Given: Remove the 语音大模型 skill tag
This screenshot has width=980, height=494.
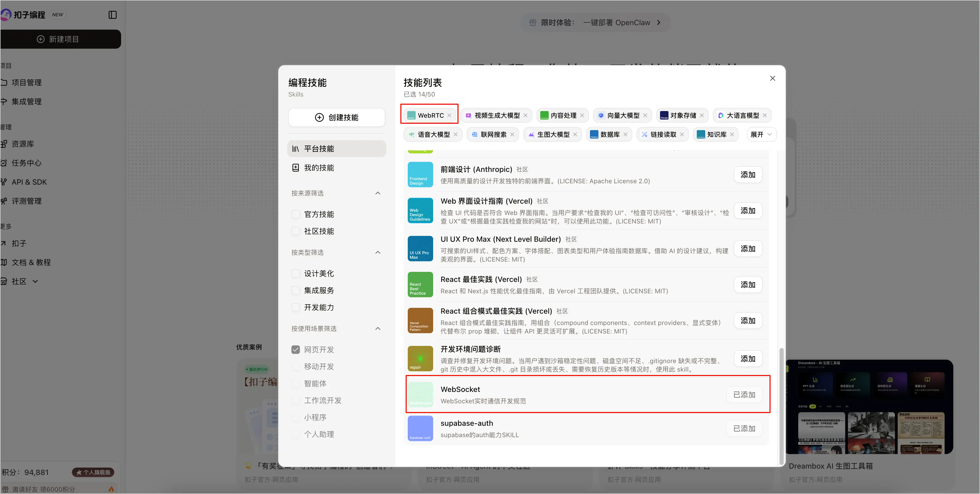Looking at the screenshot, I should pyautogui.click(x=455, y=134).
